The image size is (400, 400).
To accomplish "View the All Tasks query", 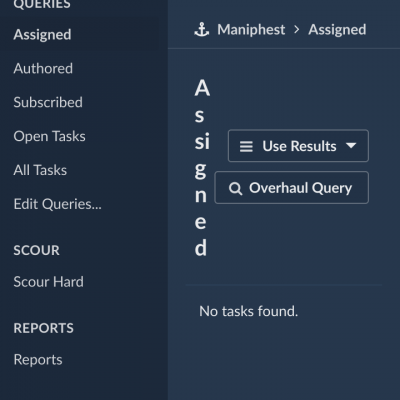I will 40,170.
